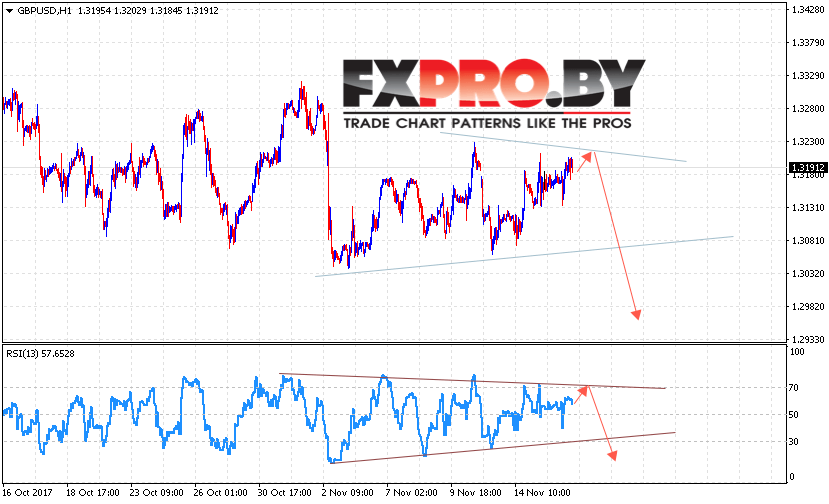Select the 1.33290 price scale label
Viewport: 829px width, 504px height.
808,76
